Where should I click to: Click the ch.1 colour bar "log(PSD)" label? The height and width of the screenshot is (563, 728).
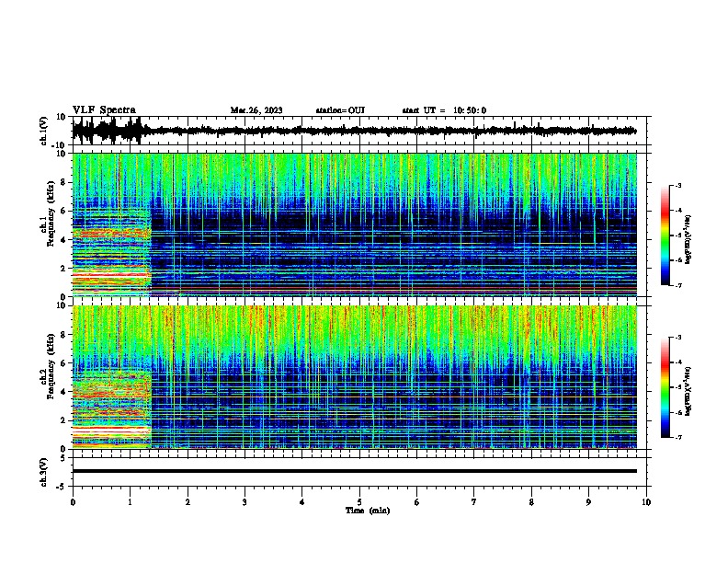point(688,239)
